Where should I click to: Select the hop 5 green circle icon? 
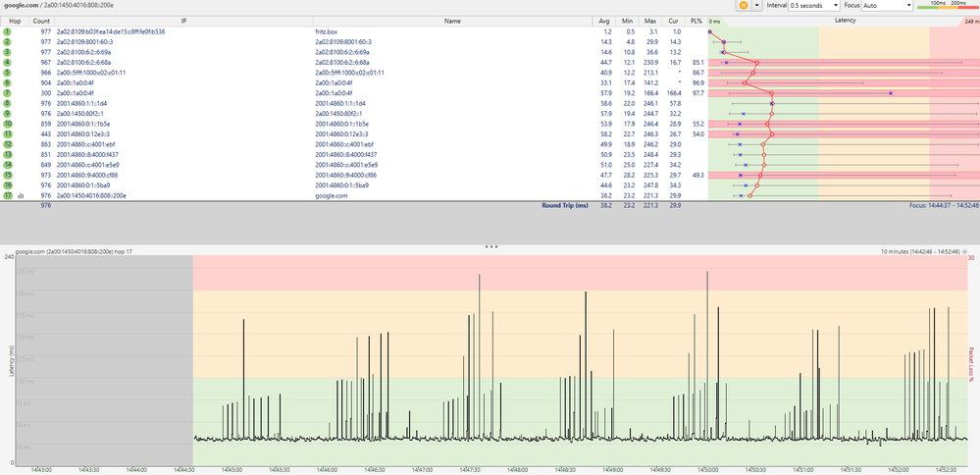coord(7,73)
